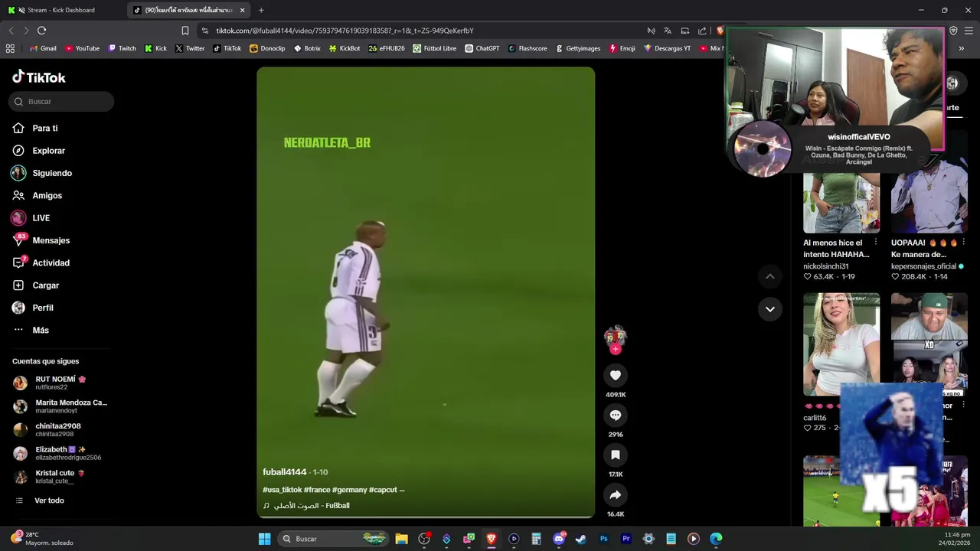Open the Donoclip bookmark
This screenshot has height=551, width=980.
[267, 48]
